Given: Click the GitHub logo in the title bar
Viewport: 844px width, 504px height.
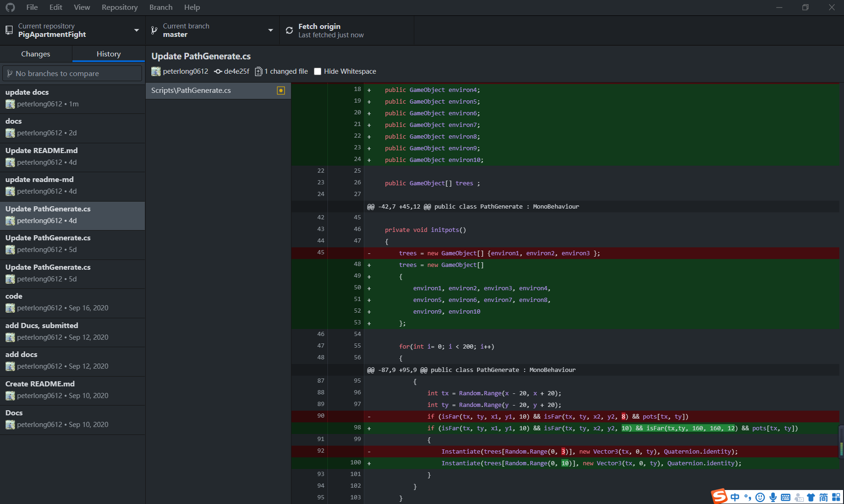Looking at the screenshot, I should [10, 7].
